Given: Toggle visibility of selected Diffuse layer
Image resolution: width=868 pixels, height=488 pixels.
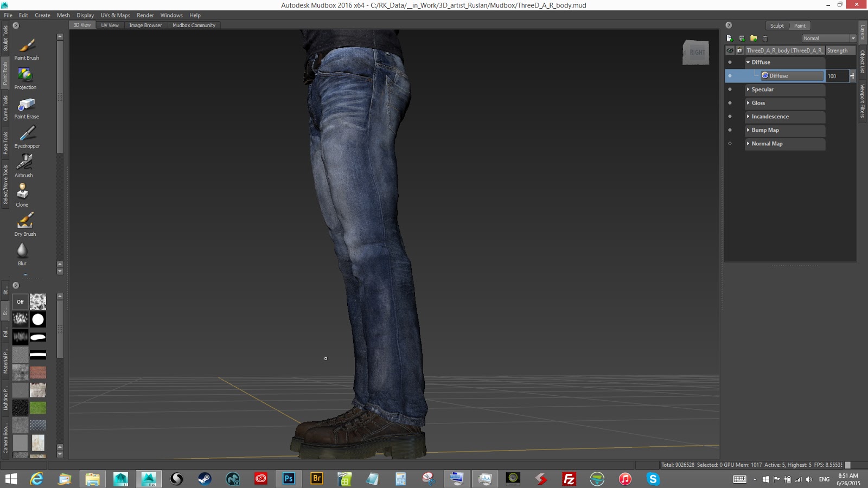Looking at the screenshot, I should point(730,76).
